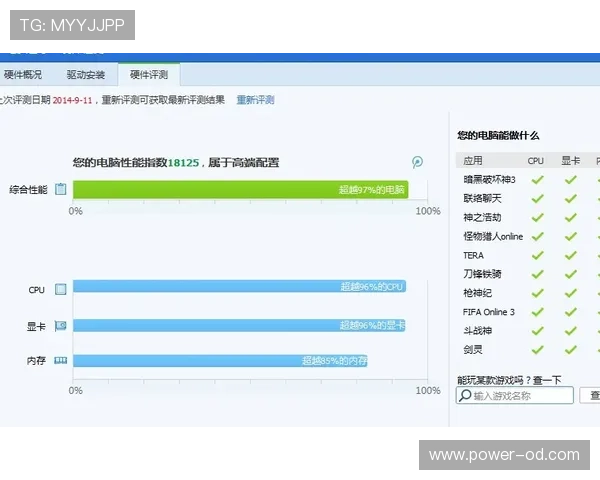Select the 神之浩劫 row
The width and height of the screenshot is (600, 480).
pyautogui.click(x=528, y=217)
